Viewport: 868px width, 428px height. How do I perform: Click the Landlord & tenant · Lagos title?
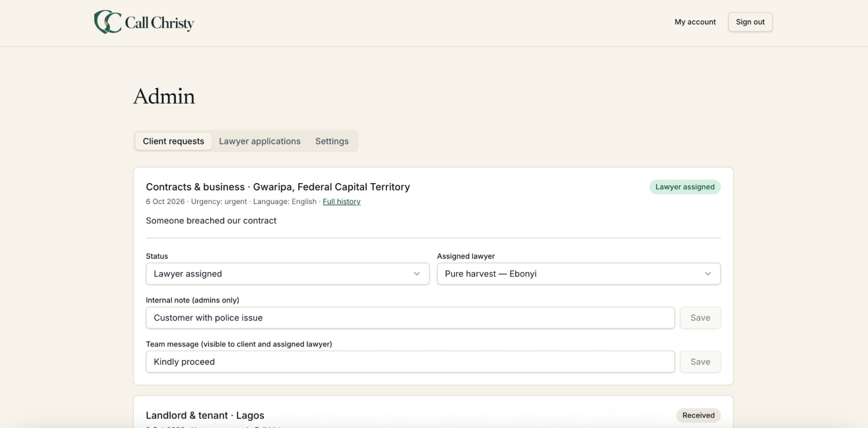pos(205,415)
